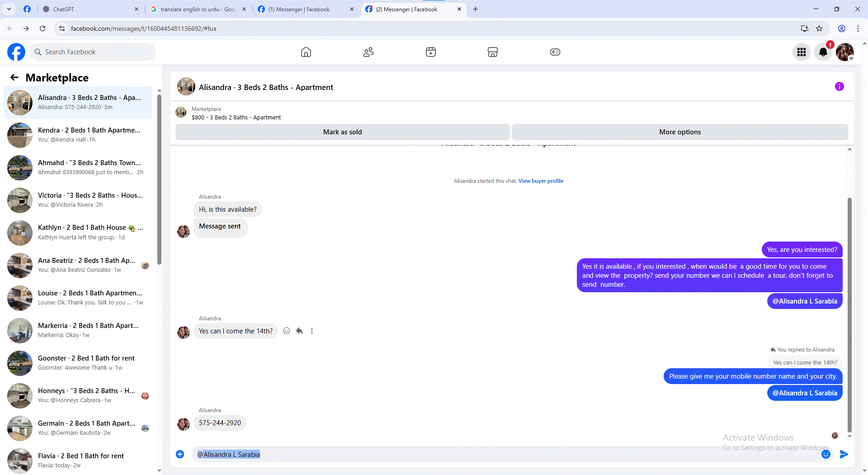The height and width of the screenshot is (475, 868).
Task: Open the Markerria conversation
Action: click(78, 330)
